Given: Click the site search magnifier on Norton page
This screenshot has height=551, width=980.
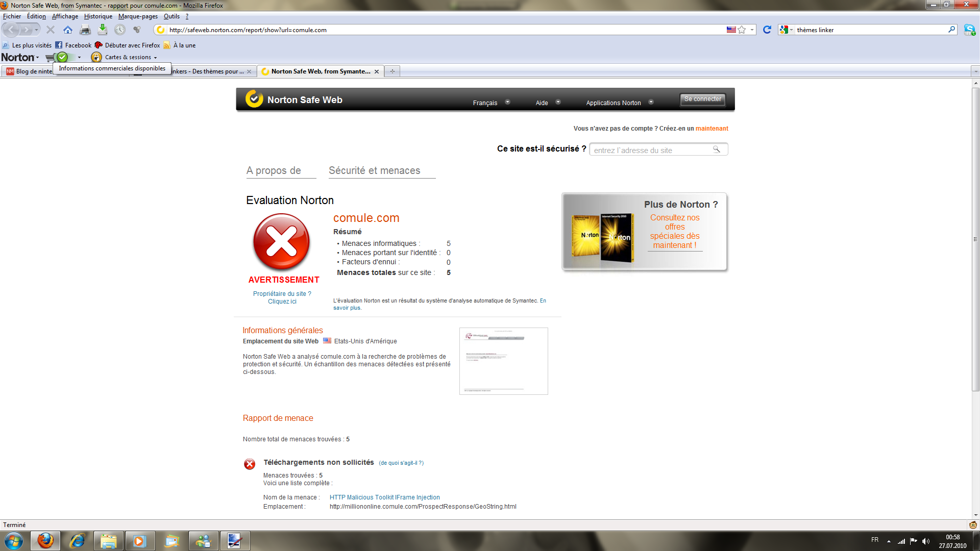Looking at the screenshot, I should (717, 149).
